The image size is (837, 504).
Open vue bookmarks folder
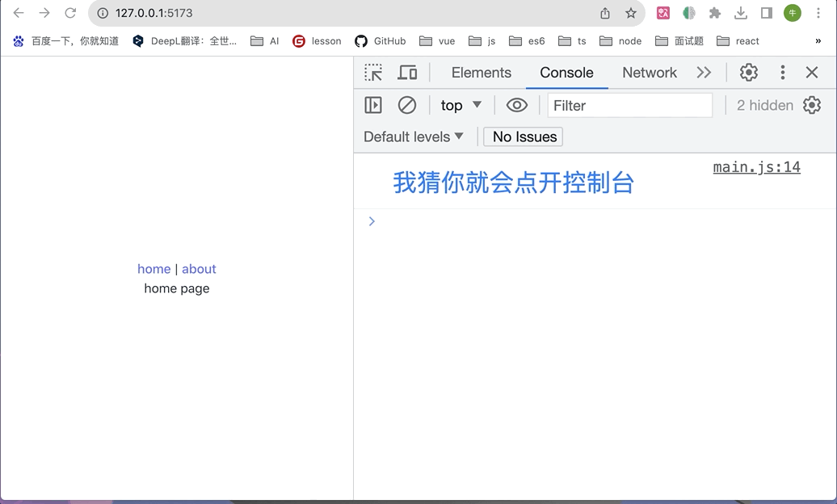pos(436,41)
